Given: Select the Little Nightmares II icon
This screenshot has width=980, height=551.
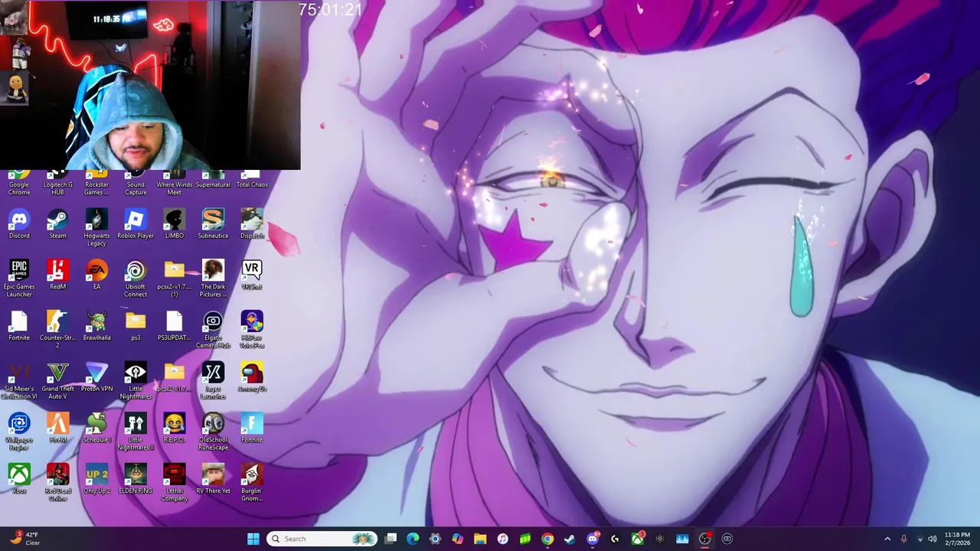Looking at the screenshot, I should [x=136, y=432].
